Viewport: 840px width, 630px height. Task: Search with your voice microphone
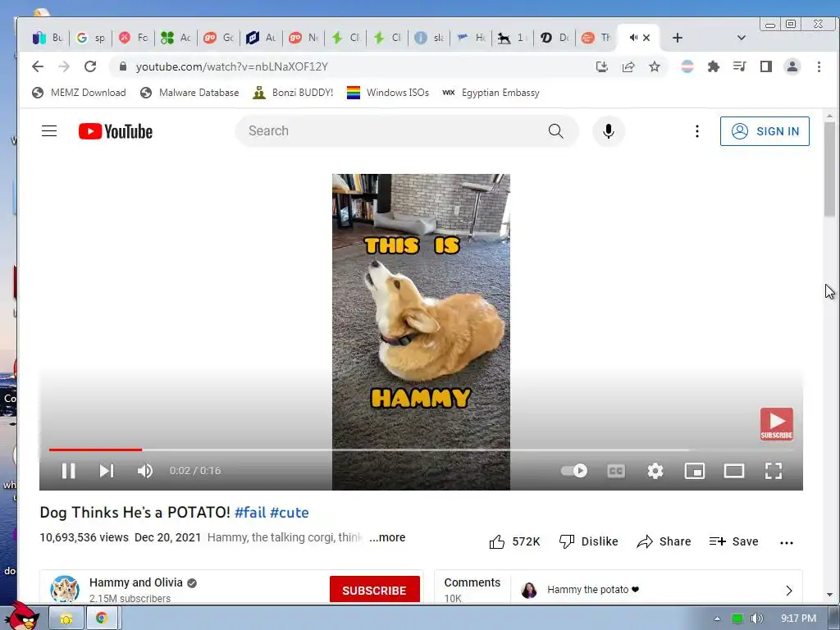coord(608,130)
